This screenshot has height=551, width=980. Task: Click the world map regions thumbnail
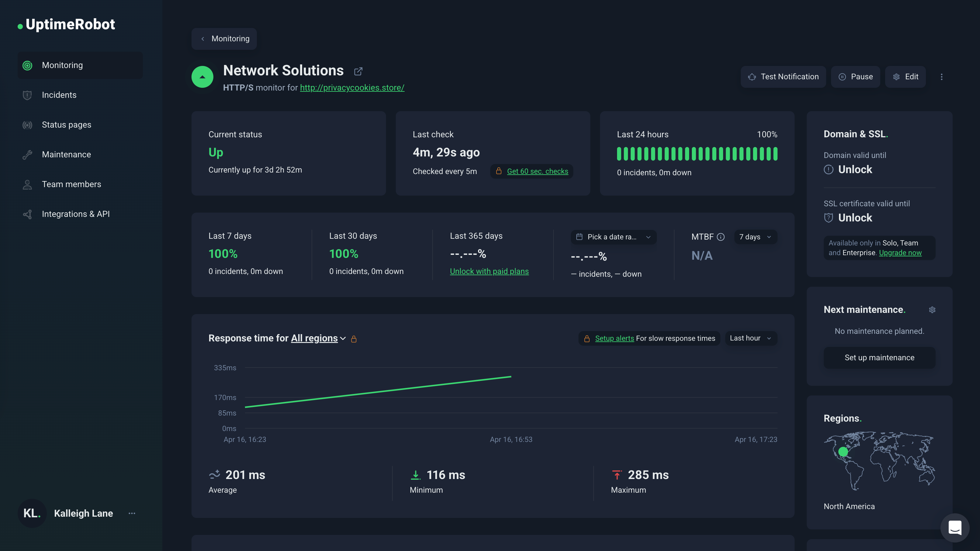coord(879,461)
